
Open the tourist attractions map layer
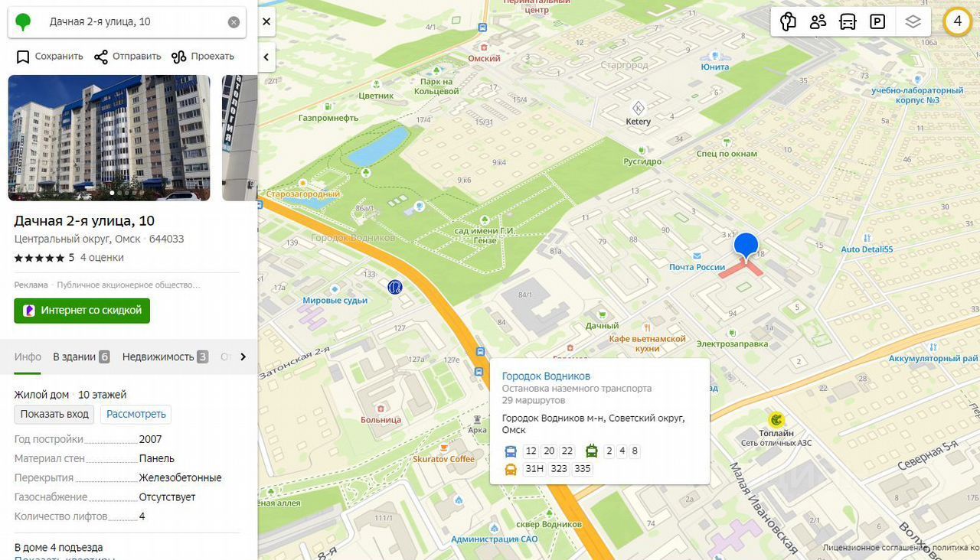(788, 21)
